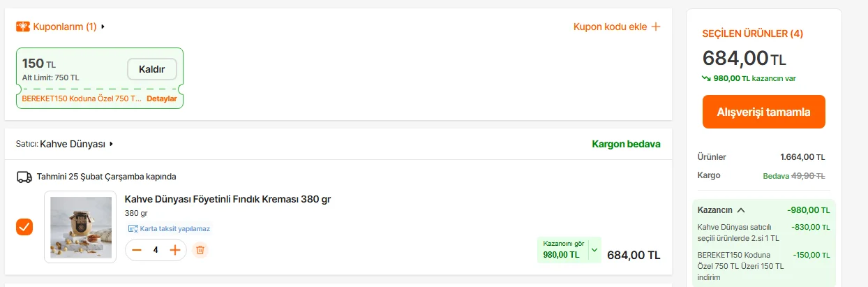Click the card installment unavailable icon
Viewport: 868px width, 287px height.
(x=133, y=229)
